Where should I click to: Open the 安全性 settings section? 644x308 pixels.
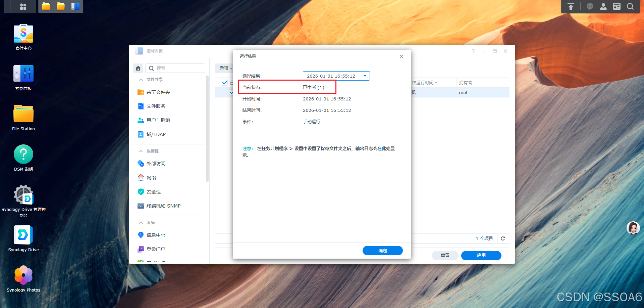point(153,191)
